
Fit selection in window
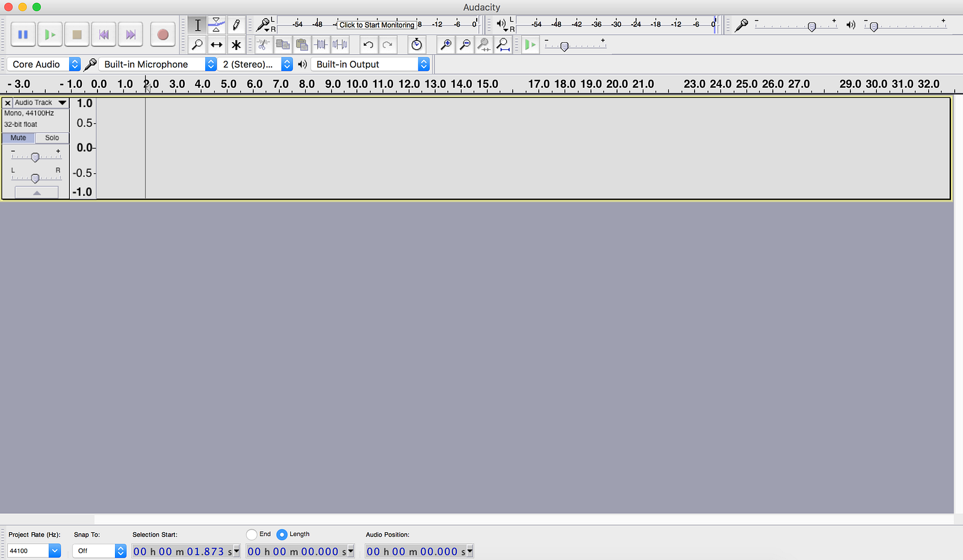pos(485,45)
